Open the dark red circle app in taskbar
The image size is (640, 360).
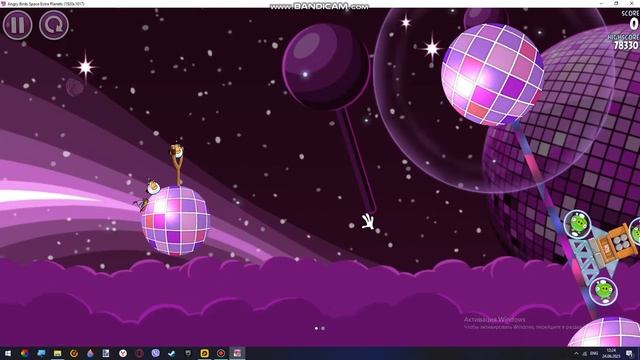click(x=139, y=353)
